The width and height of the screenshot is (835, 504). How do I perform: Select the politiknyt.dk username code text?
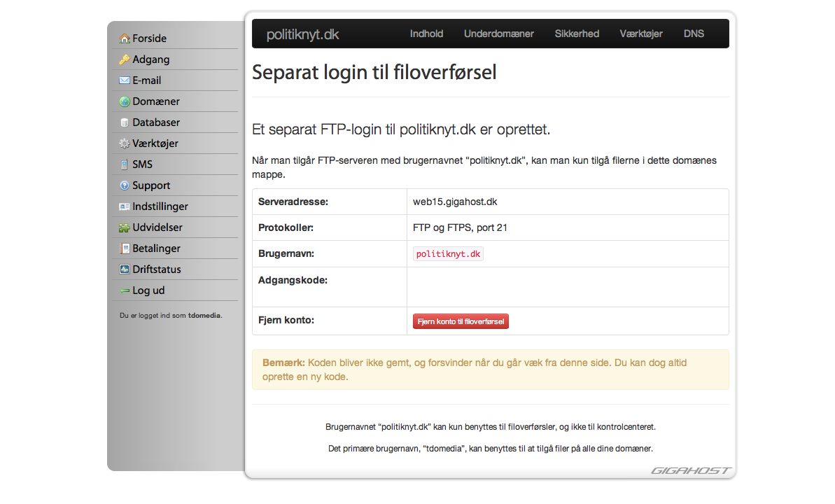tap(449, 254)
